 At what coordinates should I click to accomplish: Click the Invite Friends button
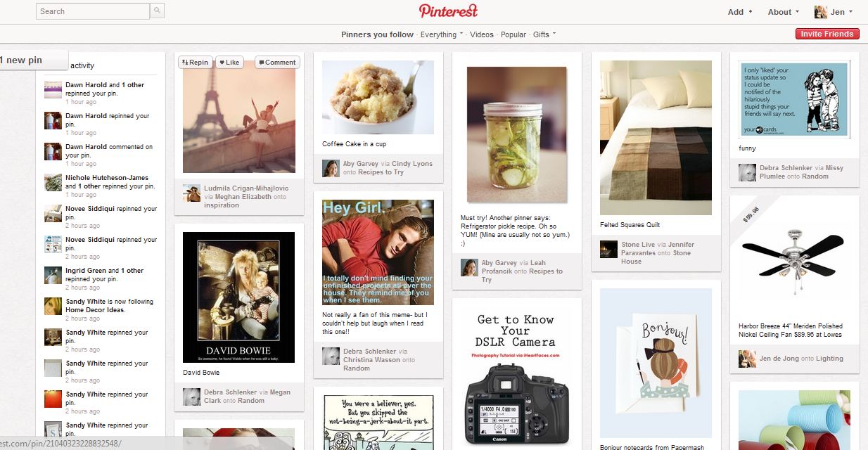click(x=827, y=34)
